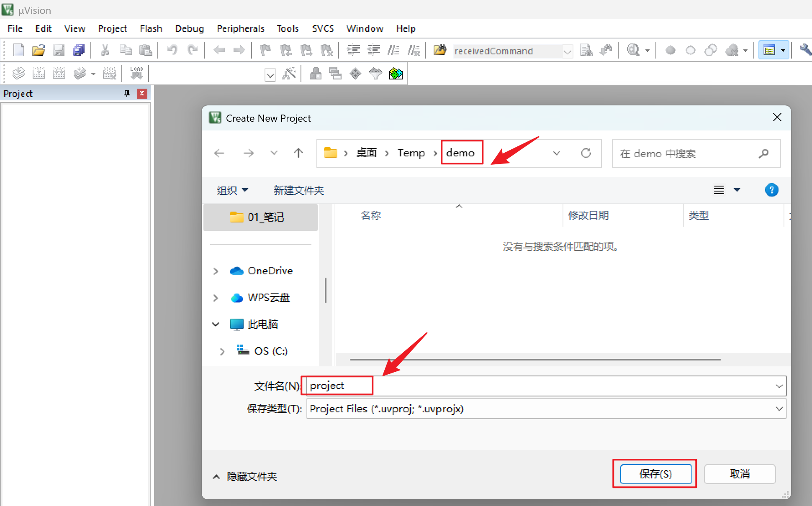Click the Undo toolbar icon
812x506 pixels.
pyautogui.click(x=172, y=51)
